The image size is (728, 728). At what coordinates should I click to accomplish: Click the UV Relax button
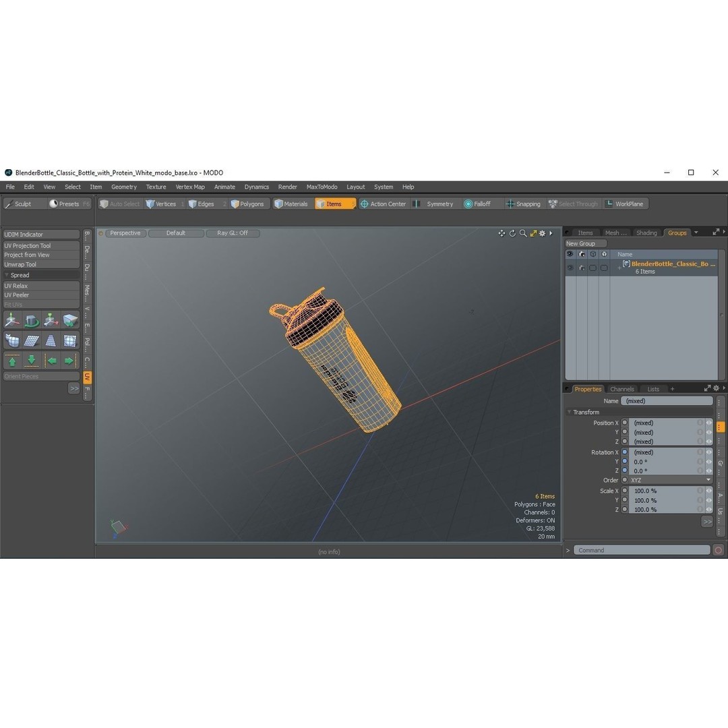pyautogui.click(x=41, y=286)
